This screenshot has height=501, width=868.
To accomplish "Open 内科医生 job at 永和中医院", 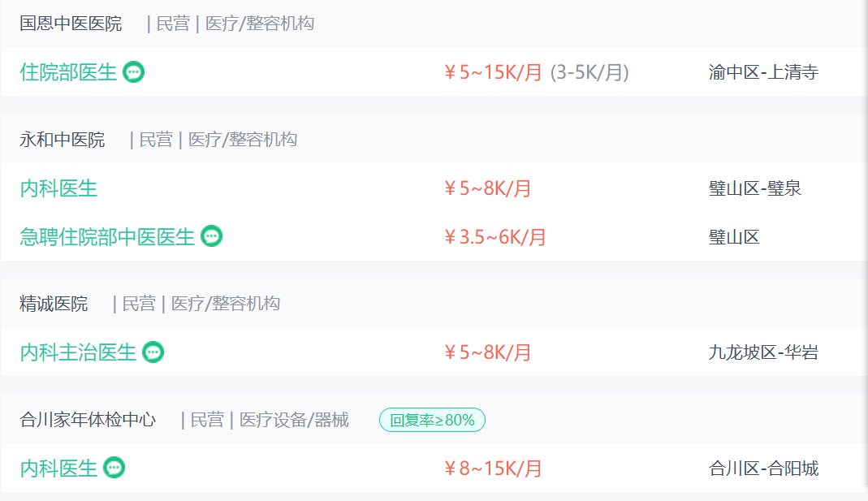I will click(58, 188).
